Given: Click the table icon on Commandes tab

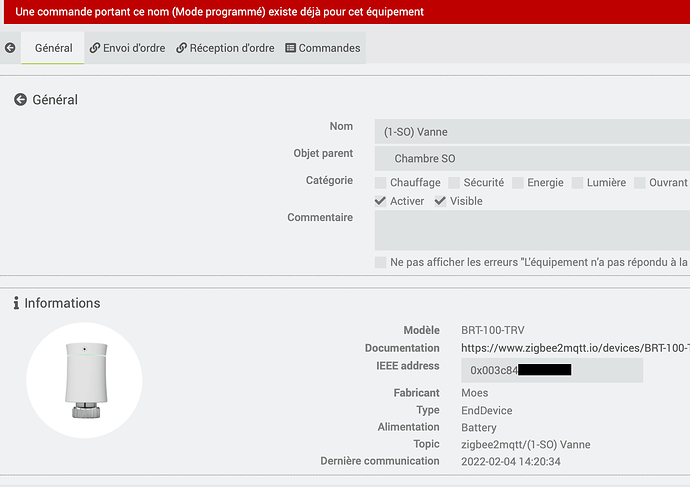Looking at the screenshot, I should point(290,48).
